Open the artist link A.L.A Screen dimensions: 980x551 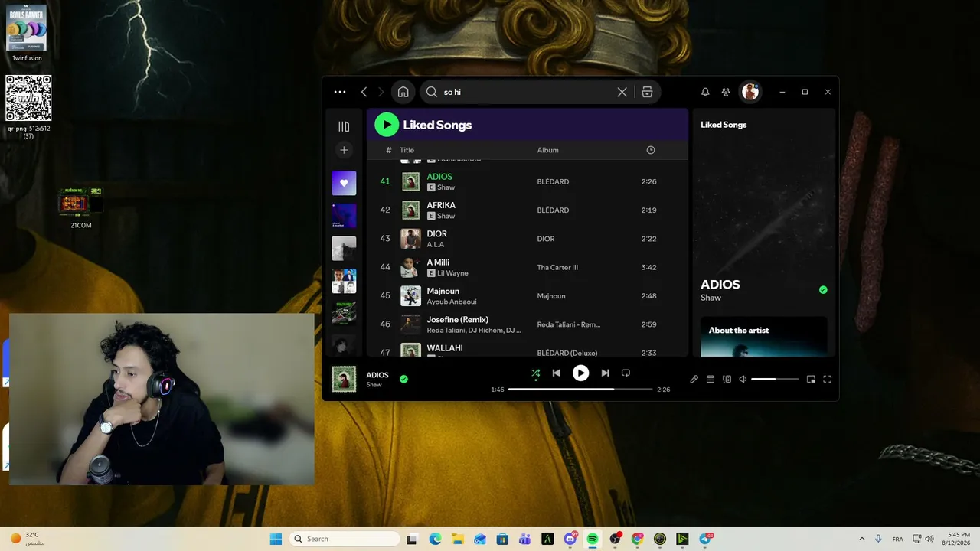click(435, 244)
